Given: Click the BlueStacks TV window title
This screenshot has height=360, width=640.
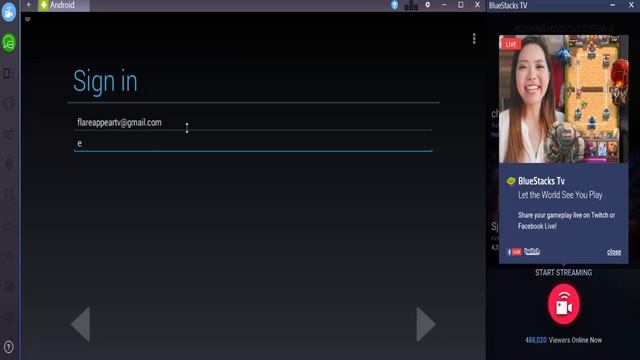Looking at the screenshot, I should point(508,5).
